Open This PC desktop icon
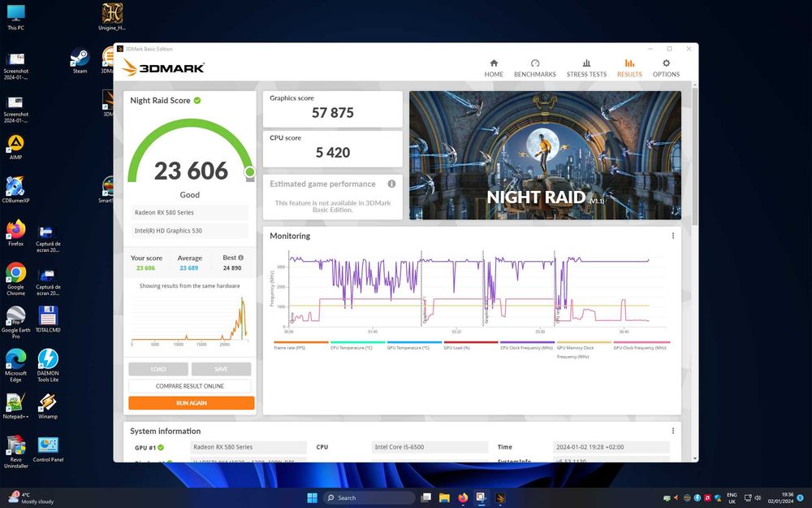This screenshot has width=812, height=508. (15, 17)
